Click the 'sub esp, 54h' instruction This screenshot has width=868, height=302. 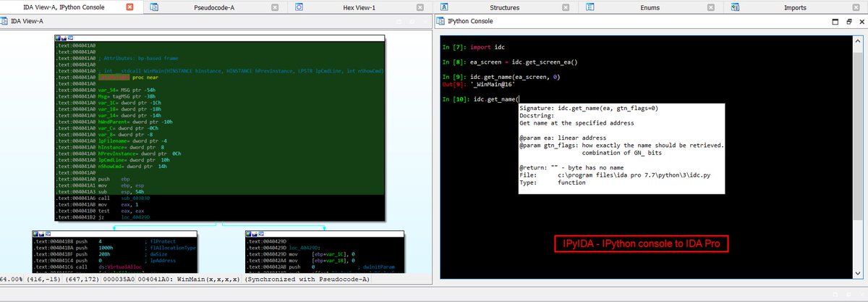point(122,192)
